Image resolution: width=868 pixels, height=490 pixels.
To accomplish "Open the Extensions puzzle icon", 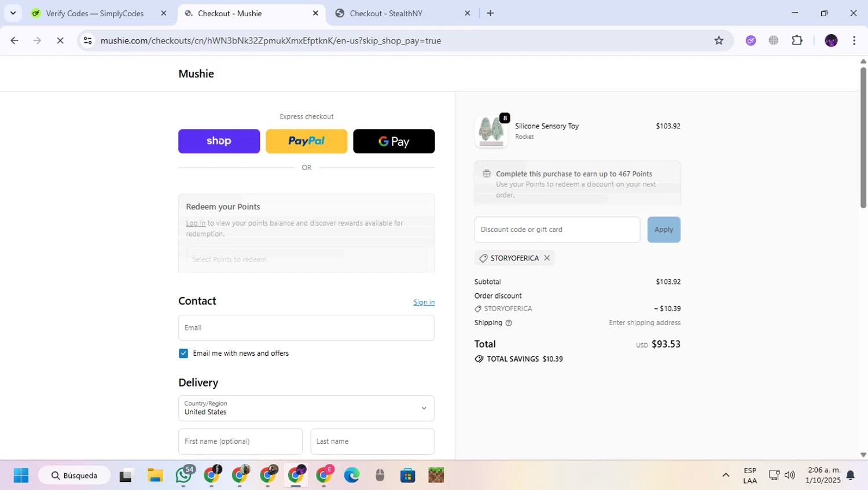I will click(797, 40).
